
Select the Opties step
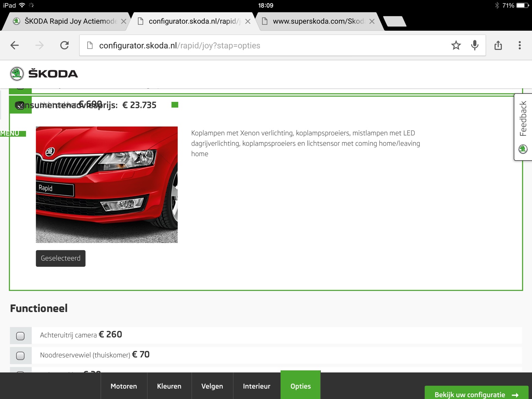[x=301, y=385]
